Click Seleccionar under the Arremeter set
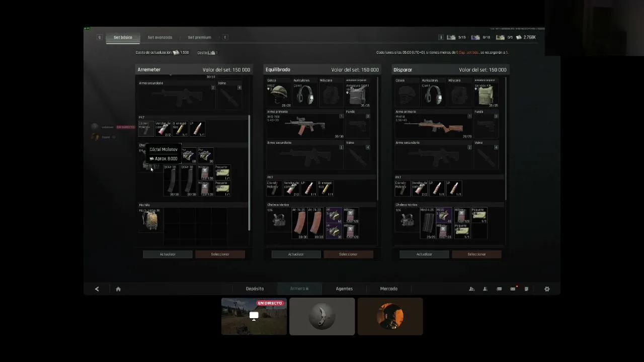The width and height of the screenshot is (644, 362). click(220, 254)
